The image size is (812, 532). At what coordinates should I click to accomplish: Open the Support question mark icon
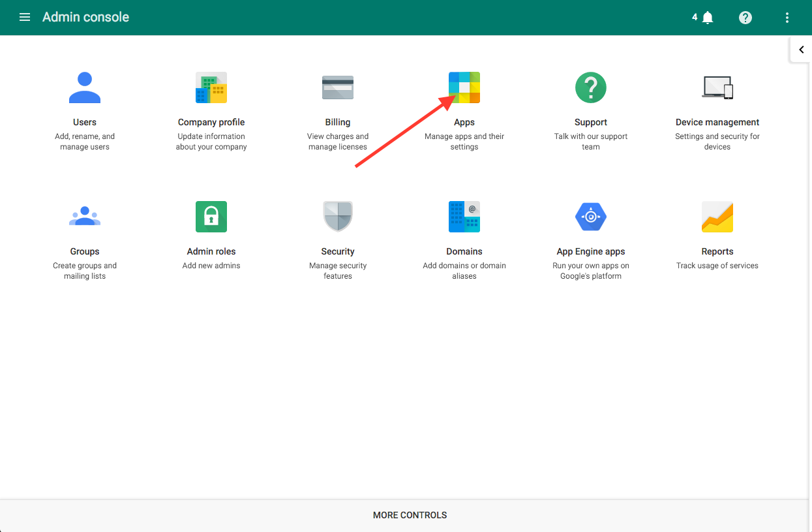pos(591,87)
